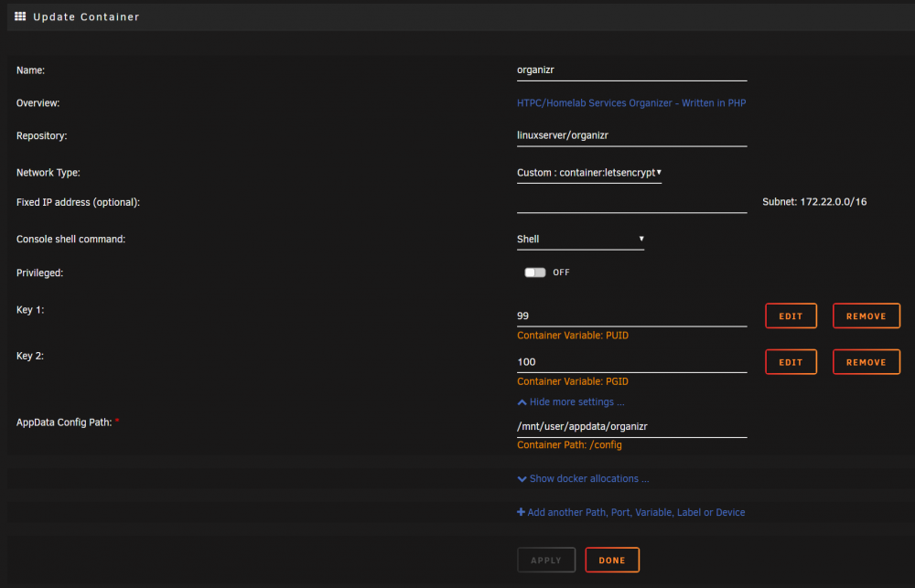Screen dimensions: 915x588
Task: Focus the Name field containing organizr
Action: (x=631, y=70)
